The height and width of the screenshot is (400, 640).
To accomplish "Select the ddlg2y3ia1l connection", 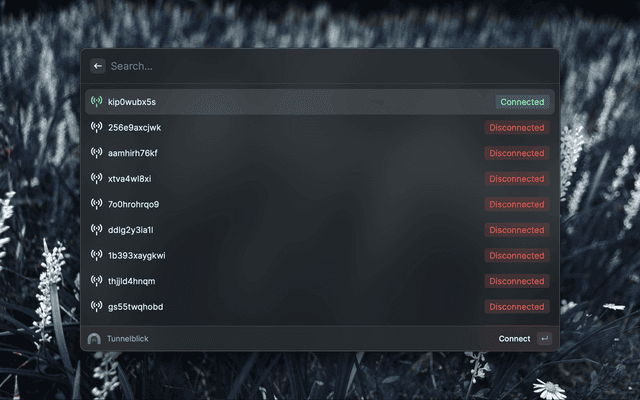I will pos(320,230).
